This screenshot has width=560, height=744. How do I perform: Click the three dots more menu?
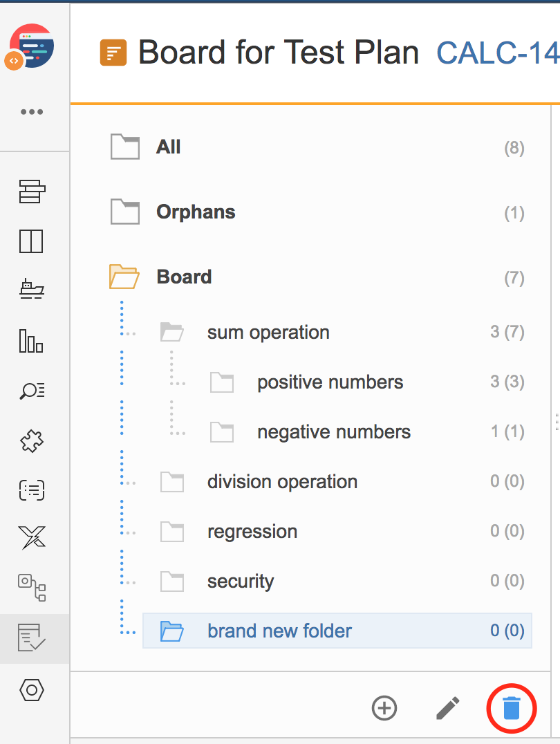point(32,112)
